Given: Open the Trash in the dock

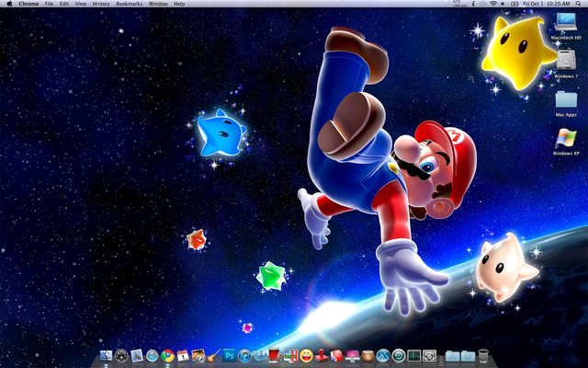Looking at the screenshot, I should pos(483,355).
